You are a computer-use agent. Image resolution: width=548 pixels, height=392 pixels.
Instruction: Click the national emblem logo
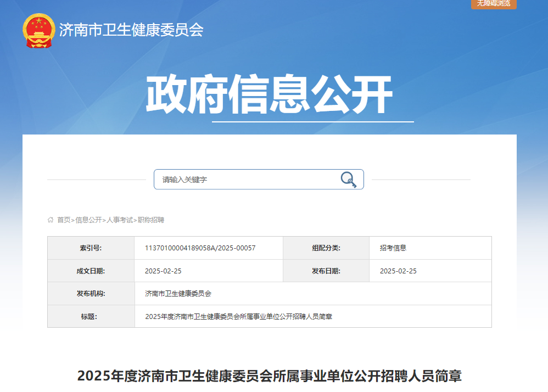coord(39,30)
